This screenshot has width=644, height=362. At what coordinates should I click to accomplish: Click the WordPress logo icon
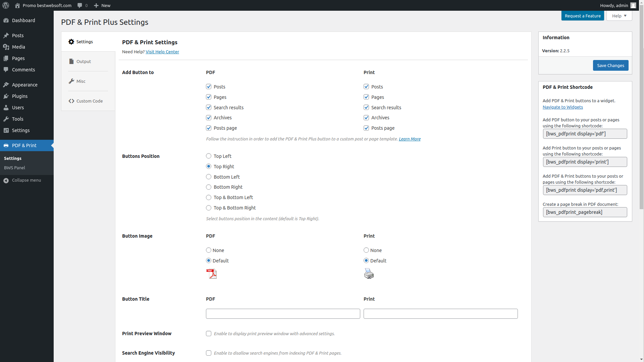pos(6,5)
